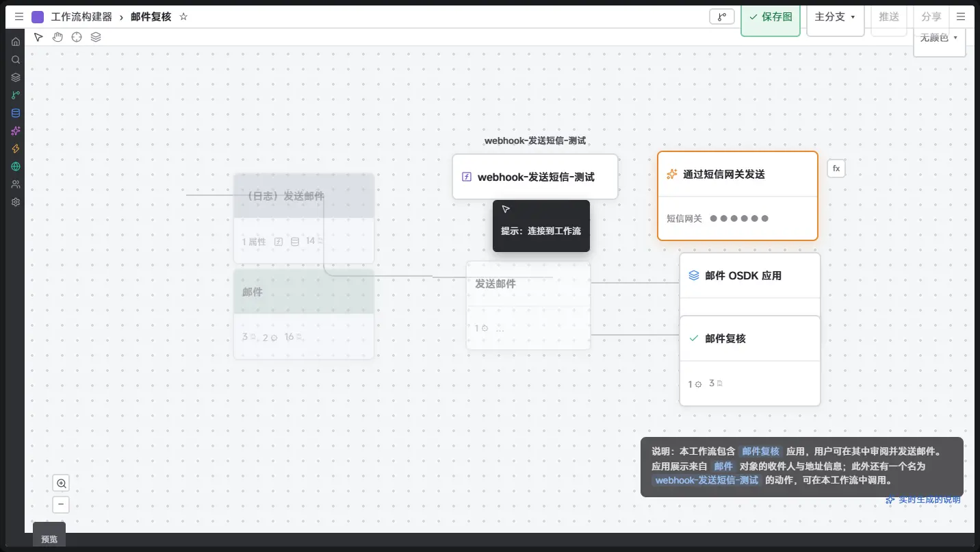The image size is (980, 552).
Task: Select the 邮件复核 node with checkmark
Action: coord(750,361)
